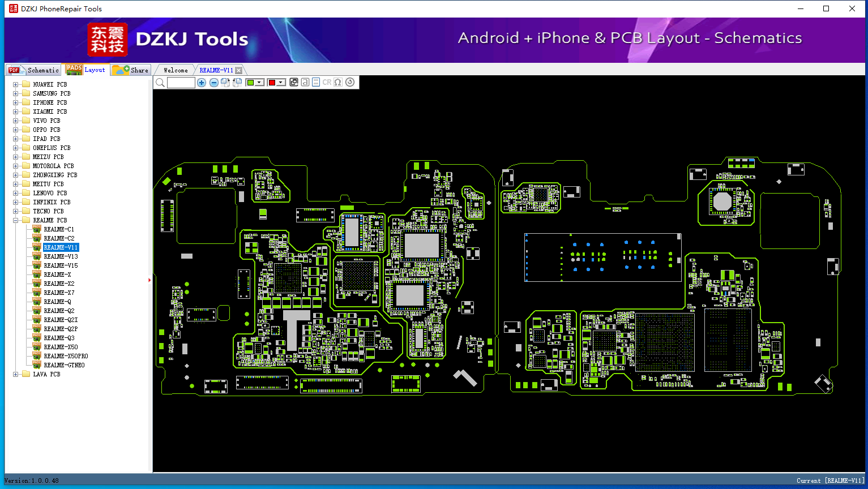This screenshot has width=868, height=489.
Task: Click the omega symbol icon in the toolbar
Action: coord(338,83)
